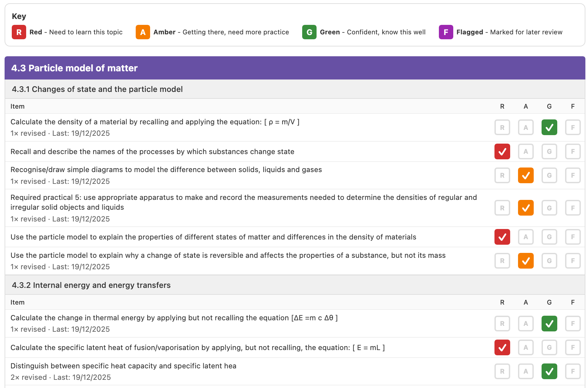Flag the specific latent heat equation item
This screenshot has height=388, width=588.
click(x=573, y=347)
